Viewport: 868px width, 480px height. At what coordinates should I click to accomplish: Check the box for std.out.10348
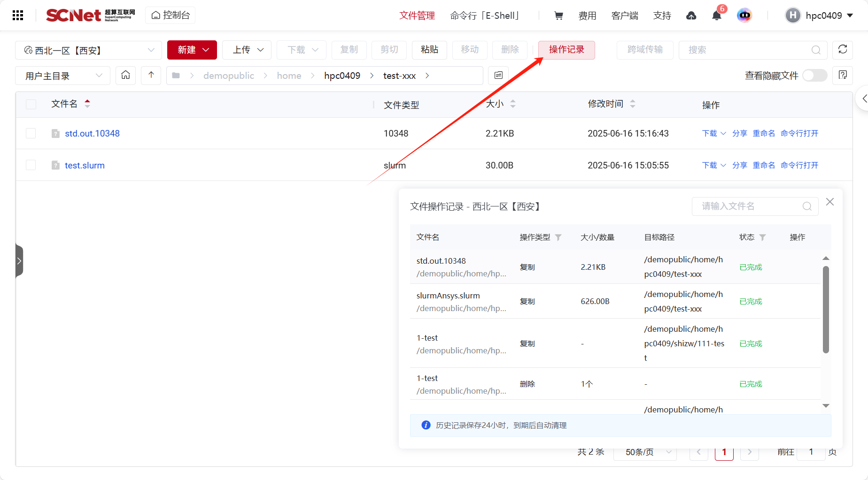(x=31, y=133)
